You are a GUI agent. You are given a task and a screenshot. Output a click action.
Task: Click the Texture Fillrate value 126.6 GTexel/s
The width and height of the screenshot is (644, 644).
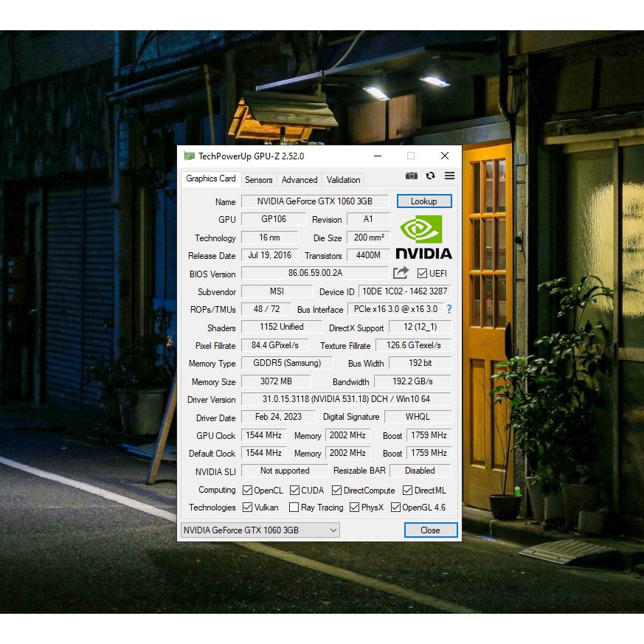(414, 345)
